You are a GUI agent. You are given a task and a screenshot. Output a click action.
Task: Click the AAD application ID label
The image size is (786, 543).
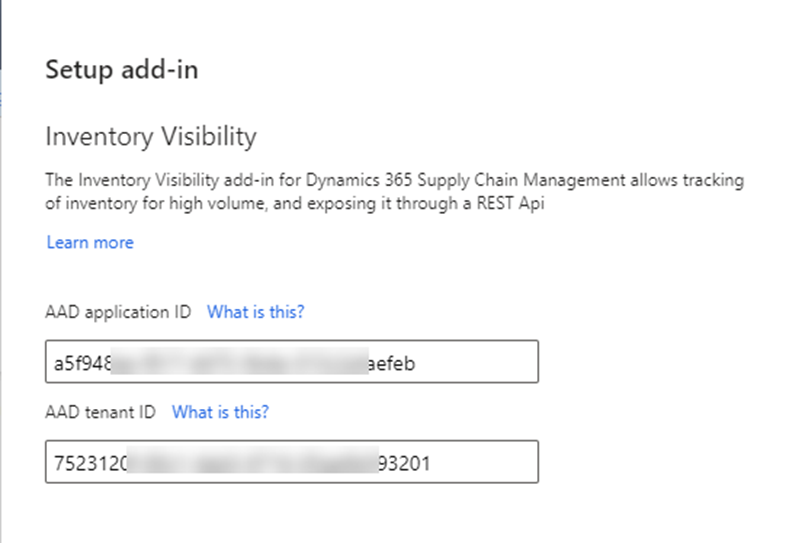(x=118, y=312)
